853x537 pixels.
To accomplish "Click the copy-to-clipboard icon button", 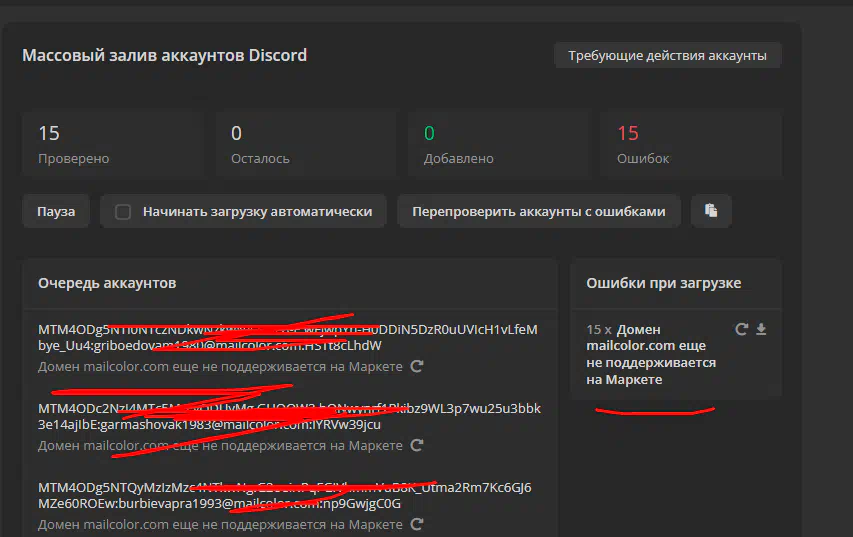I will click(711, 211).
